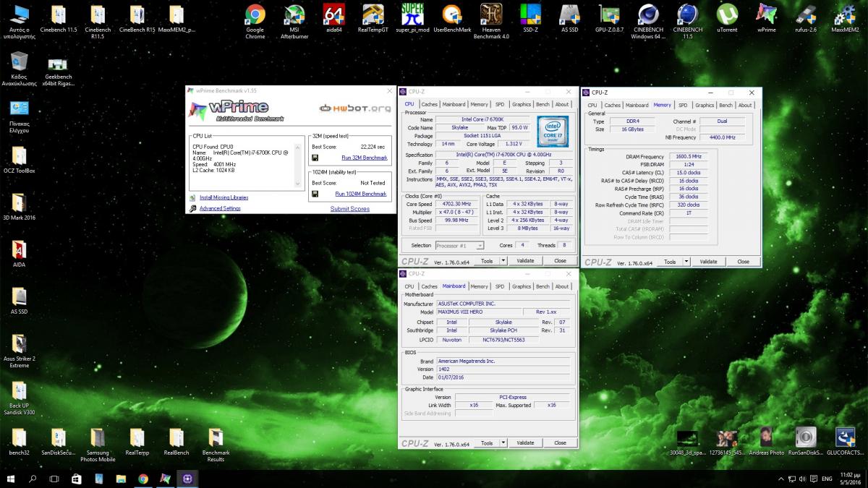Click the 22.224 sec best score
The width and height of the screenshot is (868, 488).
point(373,146)
